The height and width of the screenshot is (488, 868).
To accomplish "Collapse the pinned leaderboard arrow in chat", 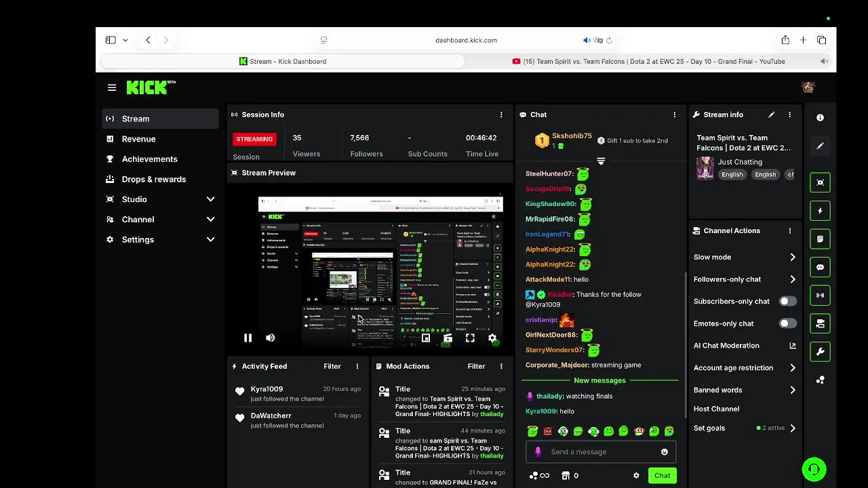I will coord(601,161).
